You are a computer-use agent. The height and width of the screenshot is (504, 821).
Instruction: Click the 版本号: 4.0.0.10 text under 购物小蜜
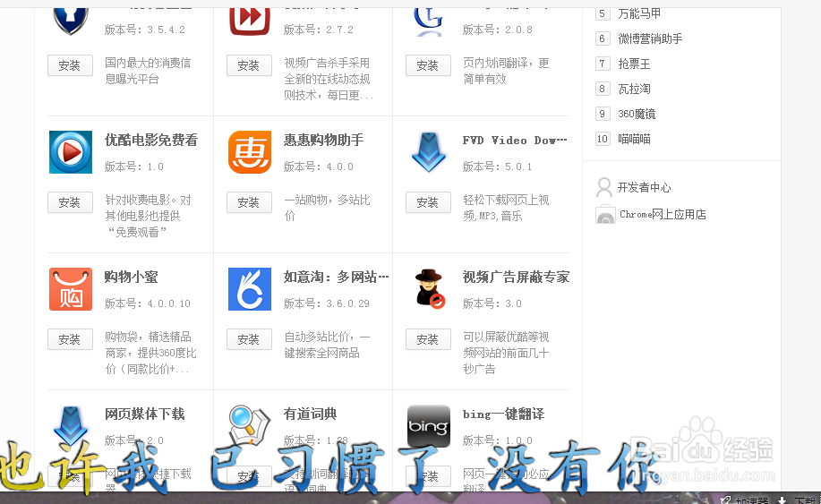pos(148,303)
